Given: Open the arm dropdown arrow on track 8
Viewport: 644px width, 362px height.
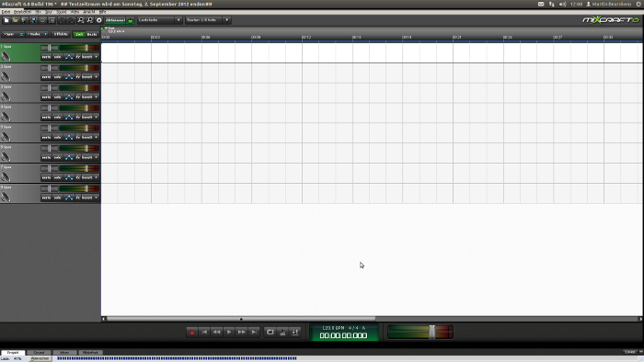Looking at the screenshot, I should [x=97, y=198].
